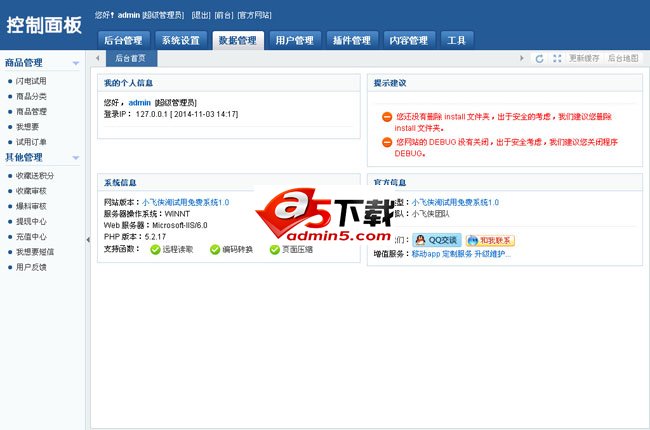This screenshot has width=650, height=430.
Task: Open 试用订单 in sidebar
Action: (31, 142)
